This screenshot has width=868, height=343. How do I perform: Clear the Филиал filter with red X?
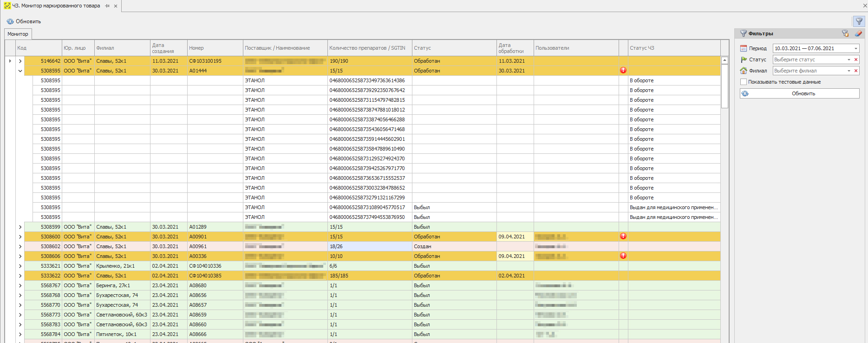856,71
